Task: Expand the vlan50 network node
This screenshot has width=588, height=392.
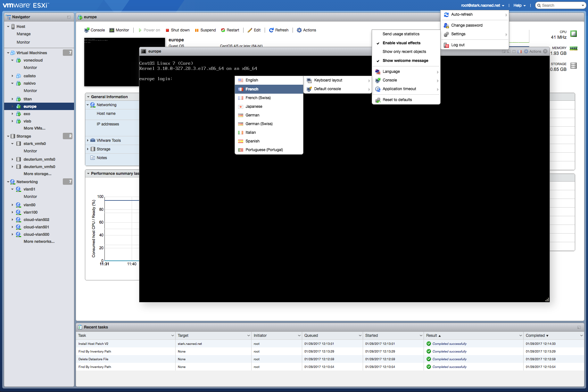Action: (x=12, y=205)
